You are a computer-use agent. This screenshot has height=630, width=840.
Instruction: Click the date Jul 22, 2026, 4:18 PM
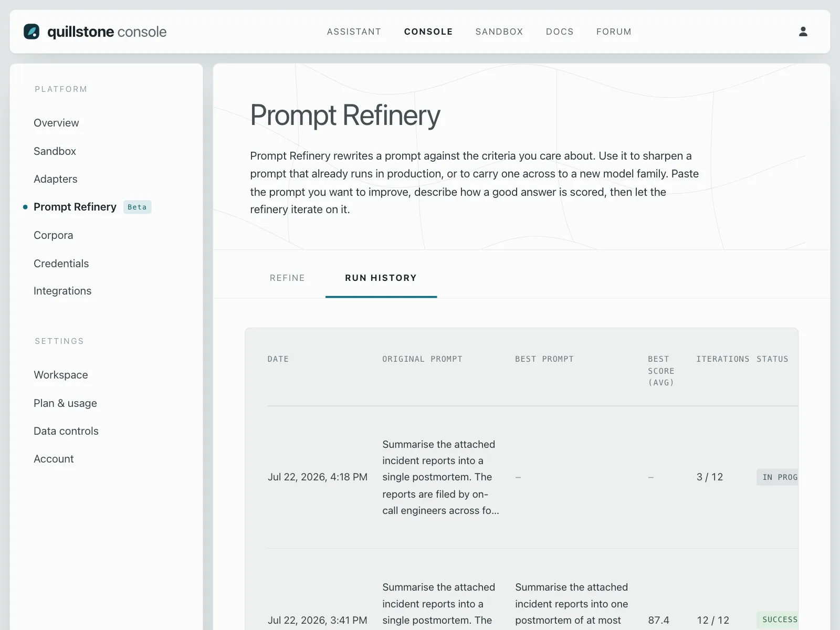pyautogui.click(x=317, y=477)
